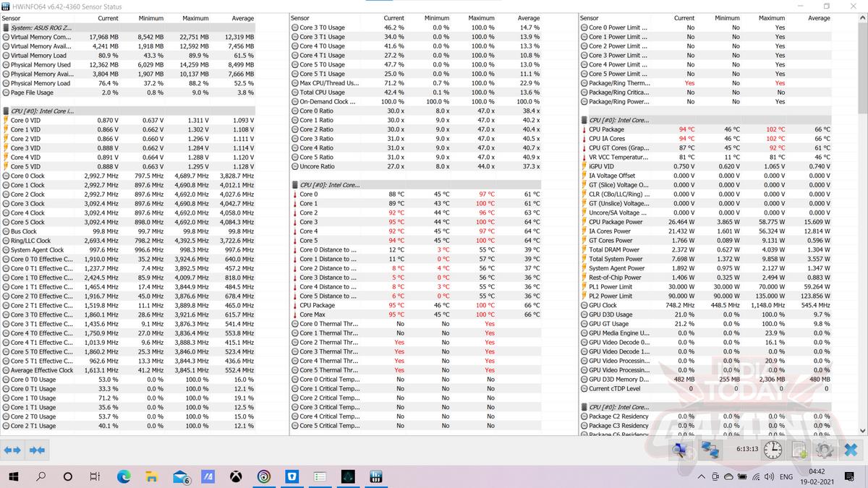Select the CPU IA Cores row
Screen dimensions: 868x488
[706, 139]
